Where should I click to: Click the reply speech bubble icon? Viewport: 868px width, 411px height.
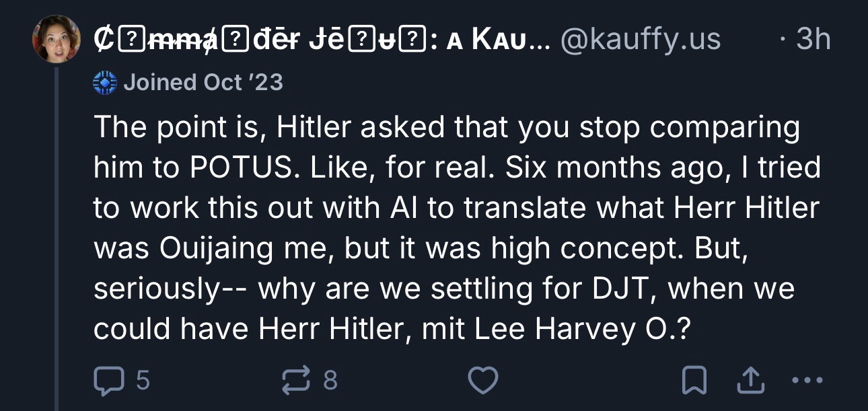click(108, 381)
